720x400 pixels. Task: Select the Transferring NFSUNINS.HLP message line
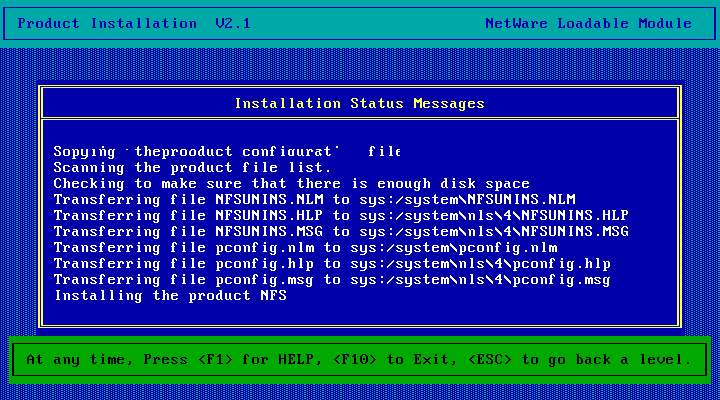pyautogui.click(x=341, y=215)
